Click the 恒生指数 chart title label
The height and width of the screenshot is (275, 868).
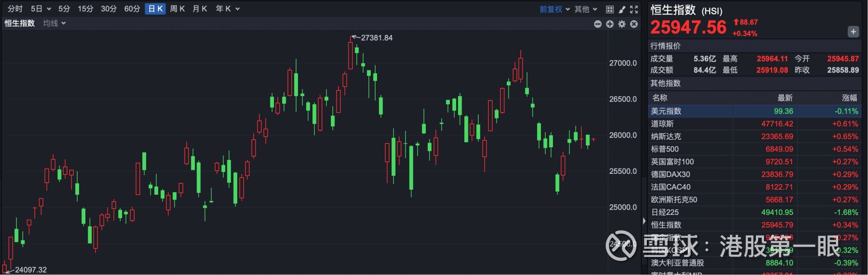click(x=19, y=23)
